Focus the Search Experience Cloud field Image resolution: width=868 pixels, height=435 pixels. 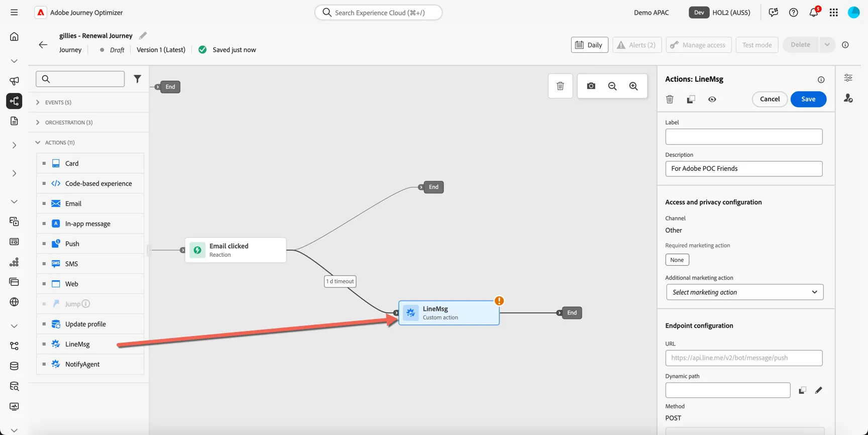point(378,13)
